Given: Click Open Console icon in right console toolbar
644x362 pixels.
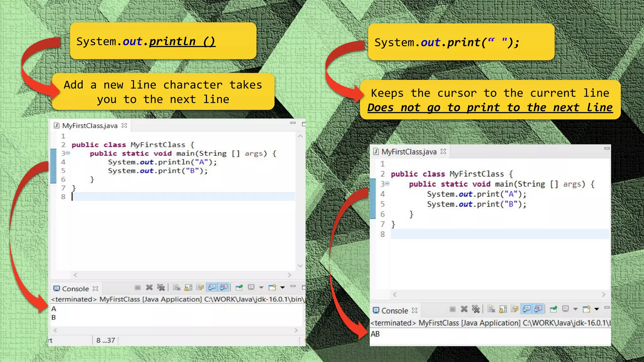Looking at the screenshot, I should (x=586, y=309).
